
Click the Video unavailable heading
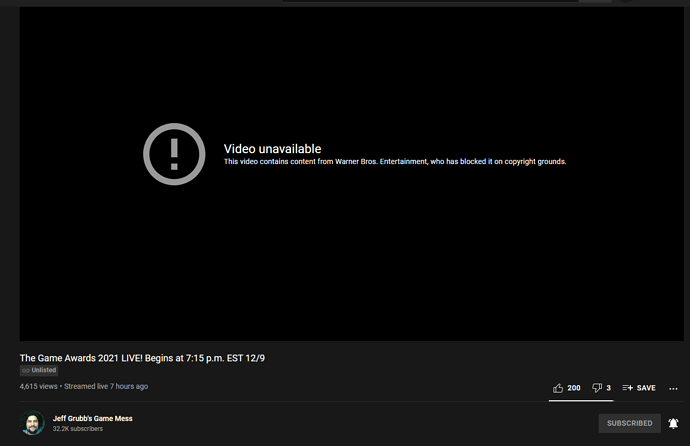click(272, 149)
